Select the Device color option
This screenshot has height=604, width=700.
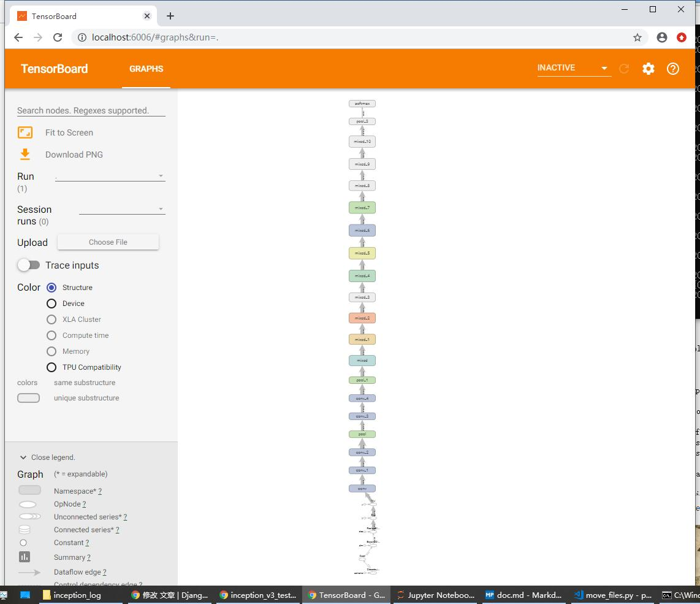pos(51,304)
